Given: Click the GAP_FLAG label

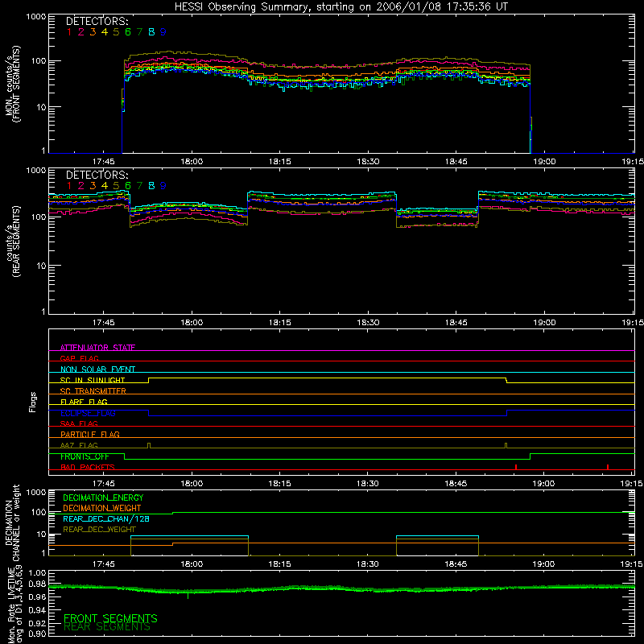Looking at the screenshot, I should [79, 358].
